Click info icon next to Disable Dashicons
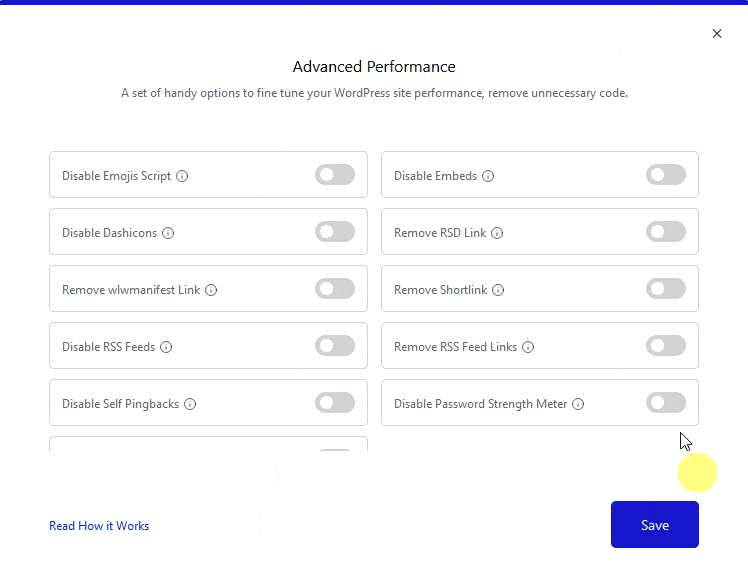Screen dimensions: 748x576 168,233
